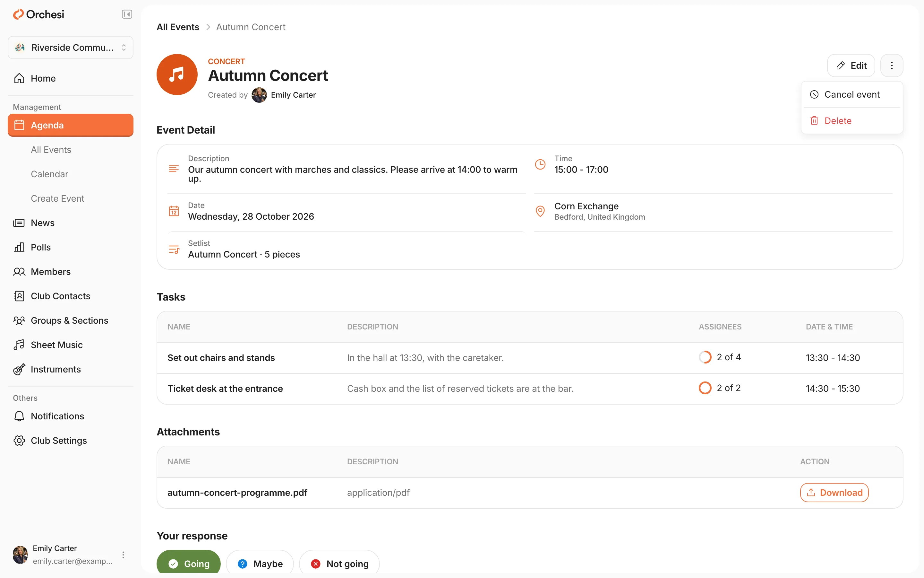
Task: Click the Edit event button
Action: pos(851,66)
